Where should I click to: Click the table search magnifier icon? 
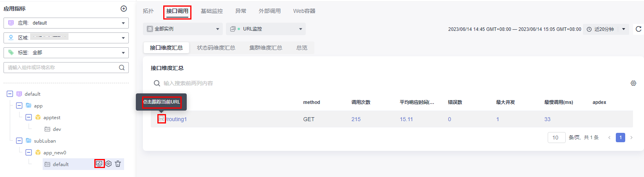(x=157, y=83)
